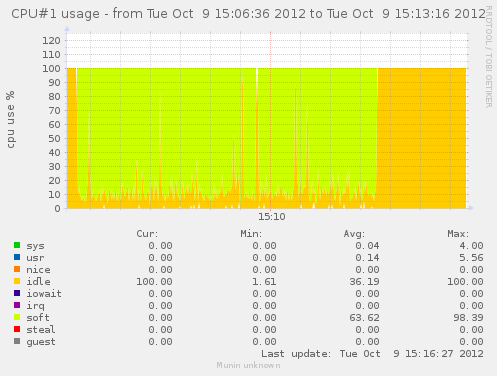This screenshot has height=376, width=497.
Task: Click the Avg column header
Action: tap(354, 234)
